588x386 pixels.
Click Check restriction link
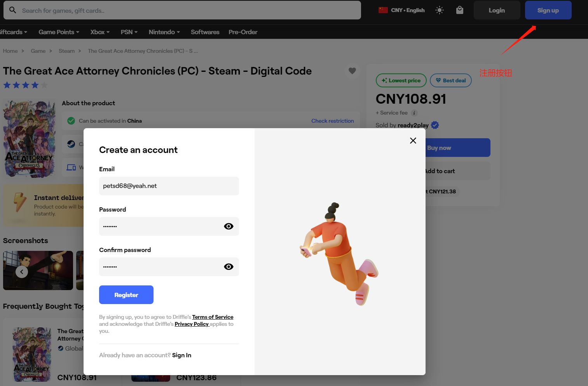[x=332, y=121]
